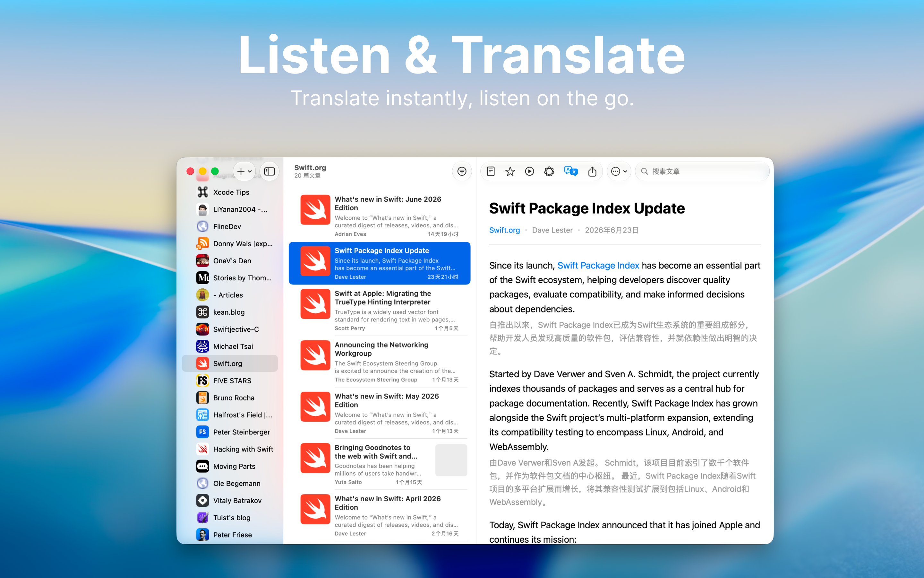
Task: Select Halfrost's Field feed
Action: pos(230,415)
